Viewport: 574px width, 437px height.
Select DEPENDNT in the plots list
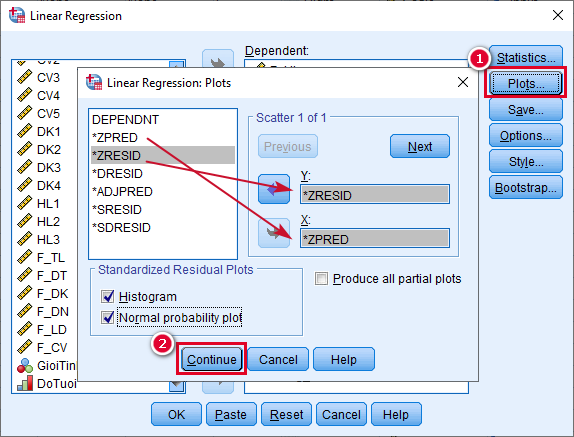coord(163,119)
